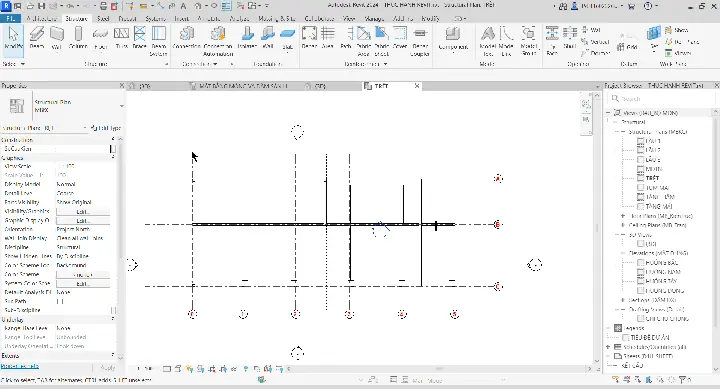Click the Edit Type button in Properties
The width and height of the screenshot is (720, 389).
(x=107, y=128)
